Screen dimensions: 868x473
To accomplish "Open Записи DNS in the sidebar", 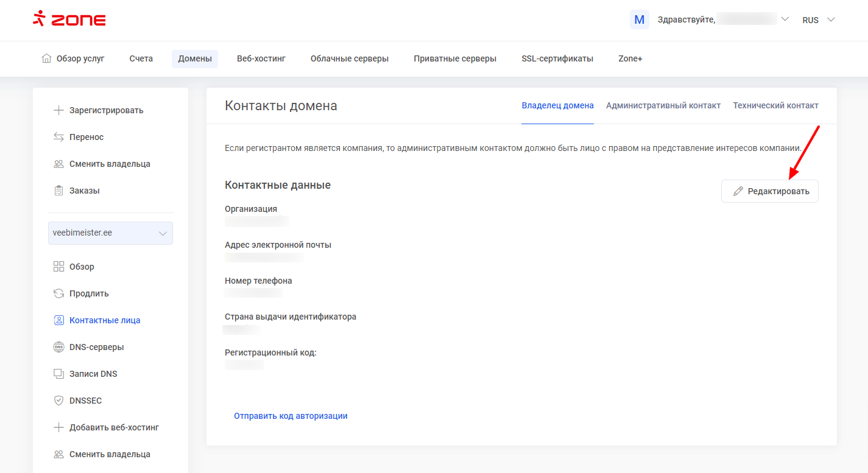I will 93,374.
